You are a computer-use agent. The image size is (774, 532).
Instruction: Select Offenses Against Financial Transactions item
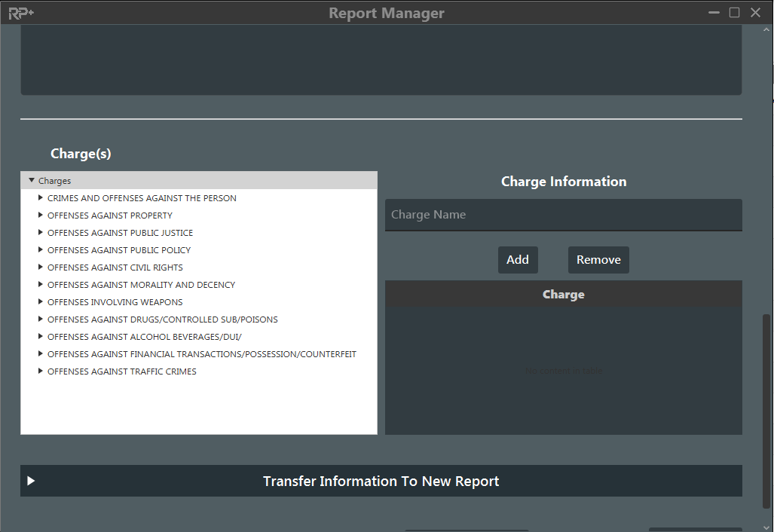[201, 354]
